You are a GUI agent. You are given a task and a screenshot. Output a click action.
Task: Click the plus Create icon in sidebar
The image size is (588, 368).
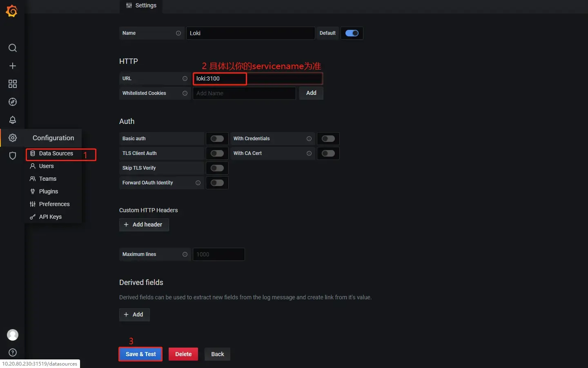pyautogui.click(x=13, y=66)
